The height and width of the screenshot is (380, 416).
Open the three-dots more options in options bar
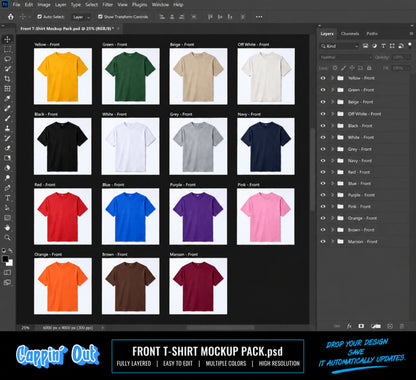click(259, 17)
